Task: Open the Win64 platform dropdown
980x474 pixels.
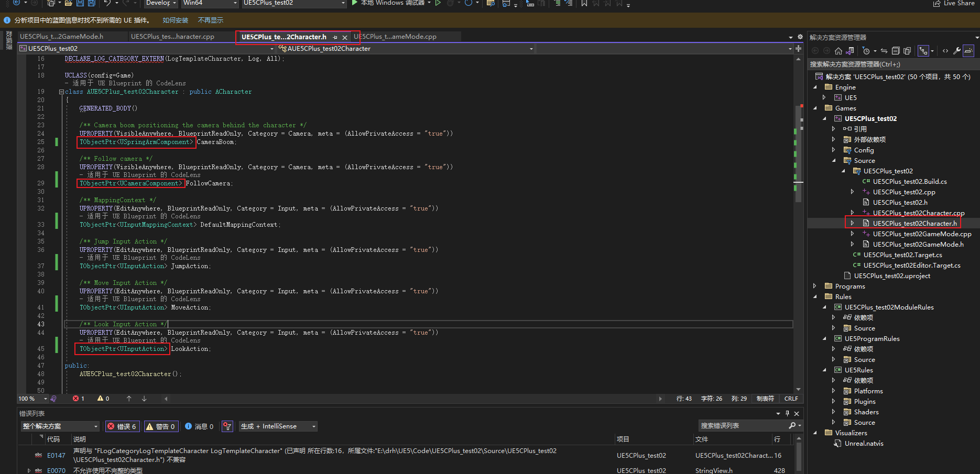Action: coord(210,3)
